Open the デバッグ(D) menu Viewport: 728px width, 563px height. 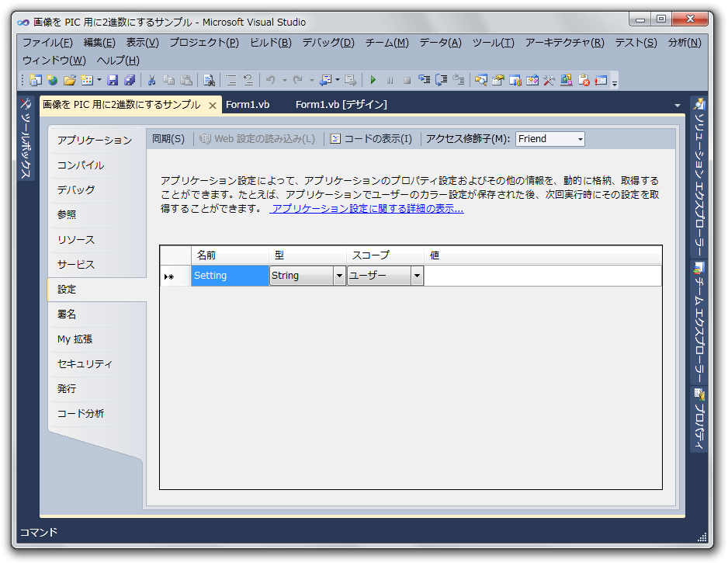click(328, 43)
